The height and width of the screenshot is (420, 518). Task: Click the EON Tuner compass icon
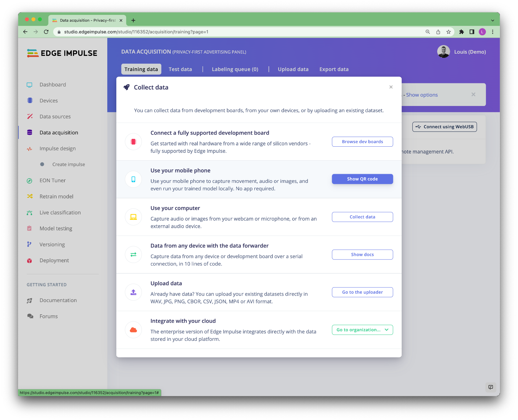tap(30, 181)
